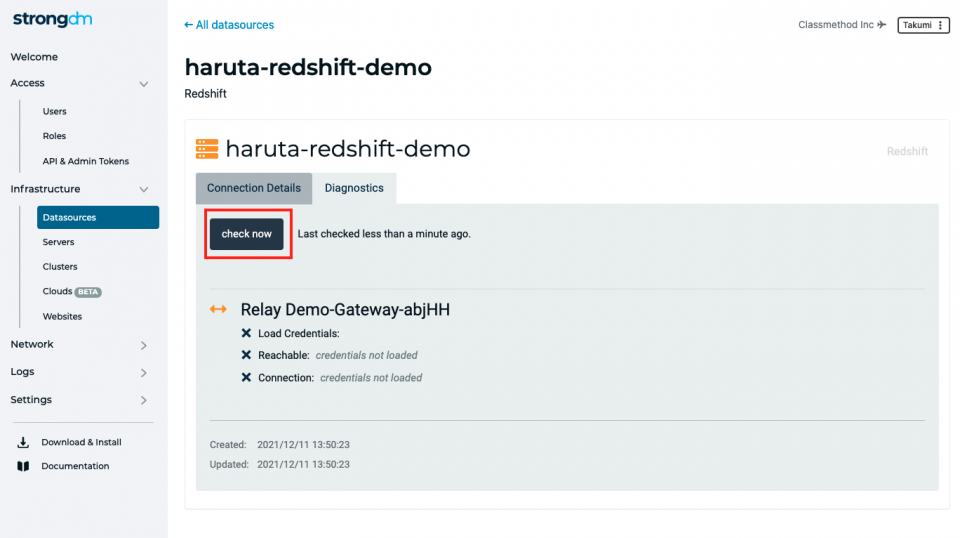Click the X beside Reachable
Screen dimensions: 960x538
click(246, 355)
